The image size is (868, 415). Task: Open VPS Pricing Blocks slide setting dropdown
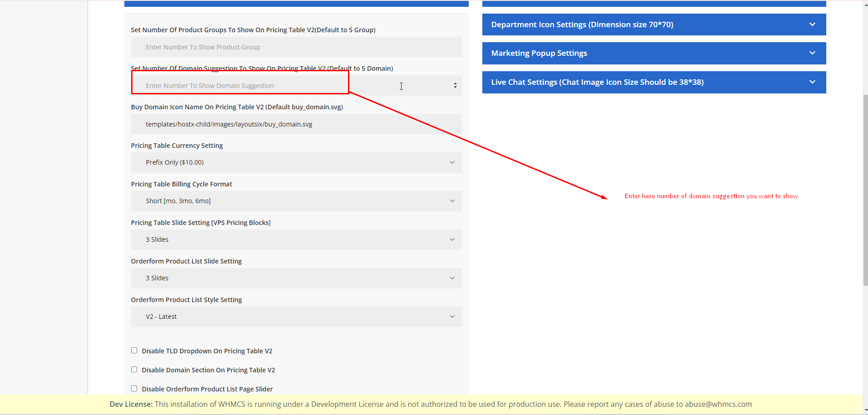pyautogui.click(x=296, y=239)
